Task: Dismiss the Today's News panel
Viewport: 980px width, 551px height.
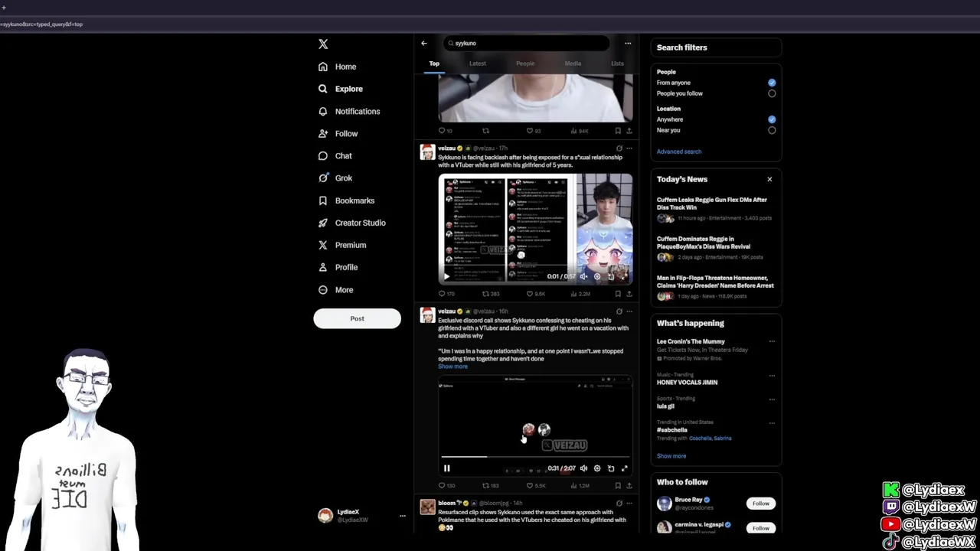Action: (769, 179)
